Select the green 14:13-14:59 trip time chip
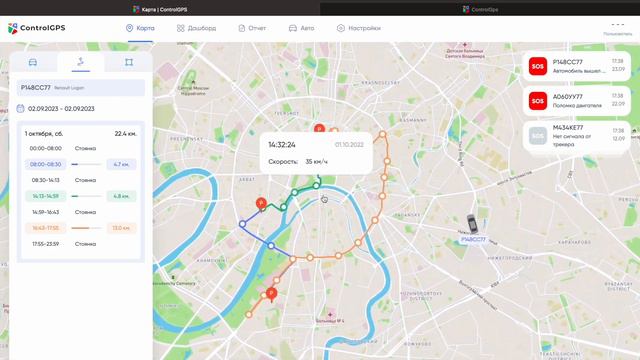Screen dimensions: 640x360 pos(45,196)
